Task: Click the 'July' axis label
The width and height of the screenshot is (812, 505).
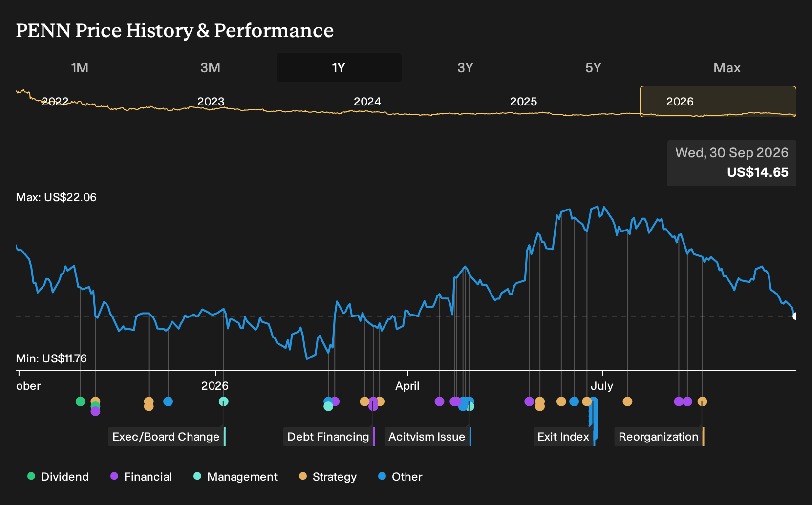Action: pyautogui.click(x=602, y=386)
